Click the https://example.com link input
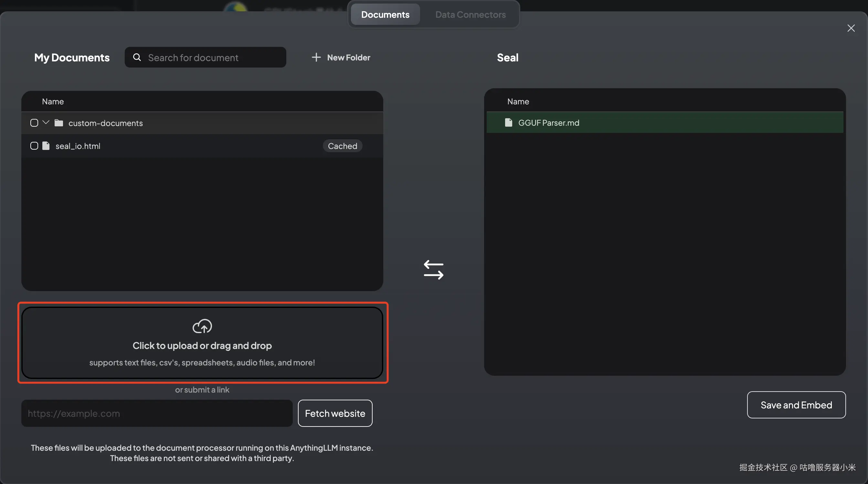 (x=157, y=413)
